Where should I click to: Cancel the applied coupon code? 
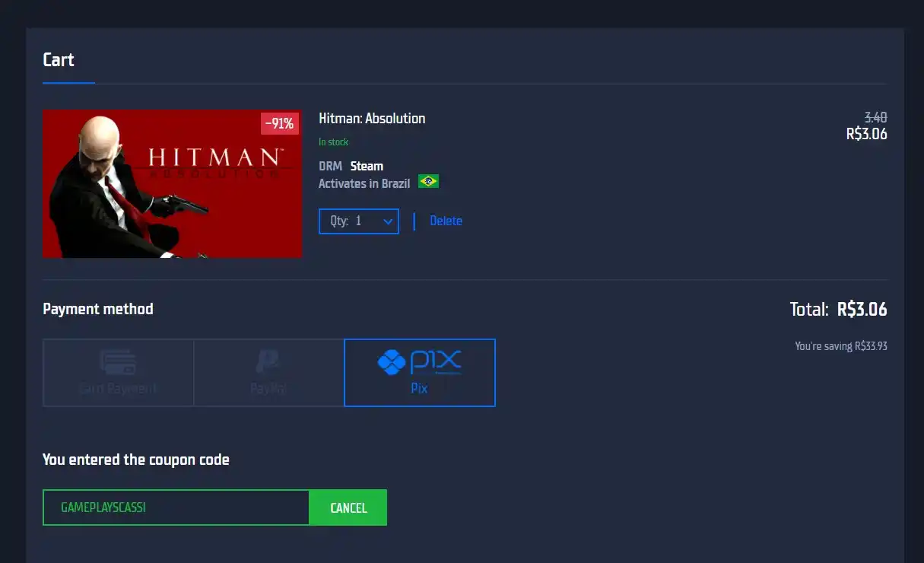348,507
